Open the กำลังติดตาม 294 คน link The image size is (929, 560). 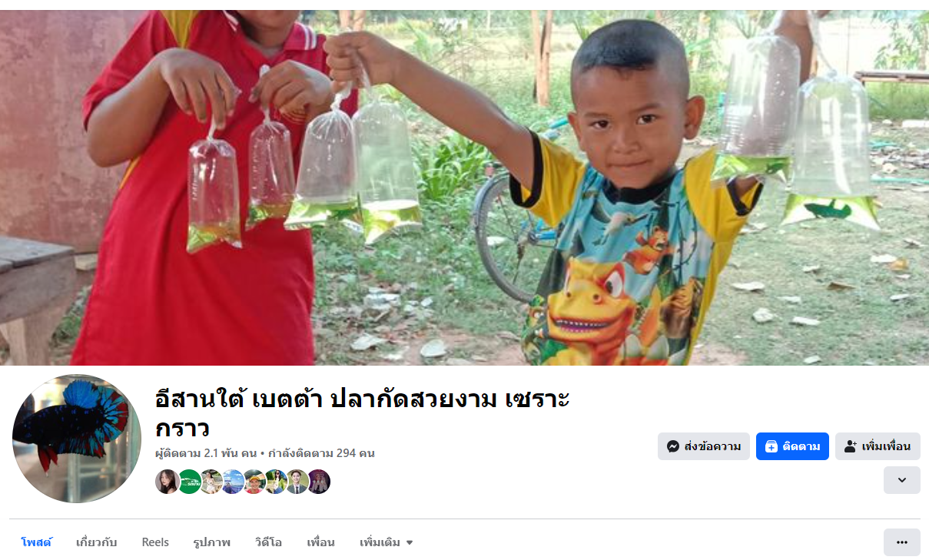point(321,453)
